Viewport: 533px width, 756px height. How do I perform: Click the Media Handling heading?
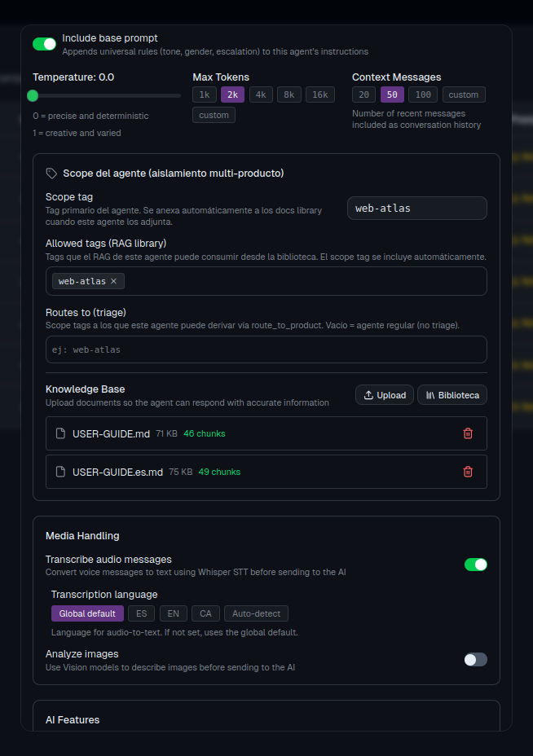(x=82, y=536)
